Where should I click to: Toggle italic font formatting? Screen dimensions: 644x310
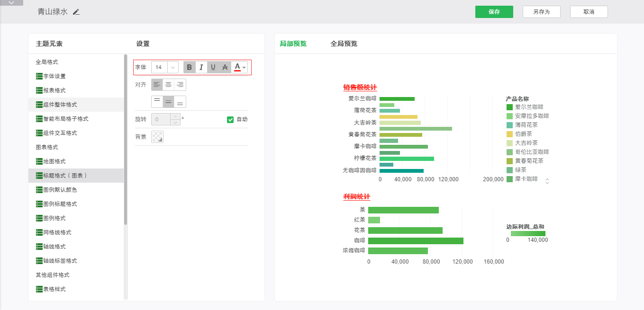[201, 67]
